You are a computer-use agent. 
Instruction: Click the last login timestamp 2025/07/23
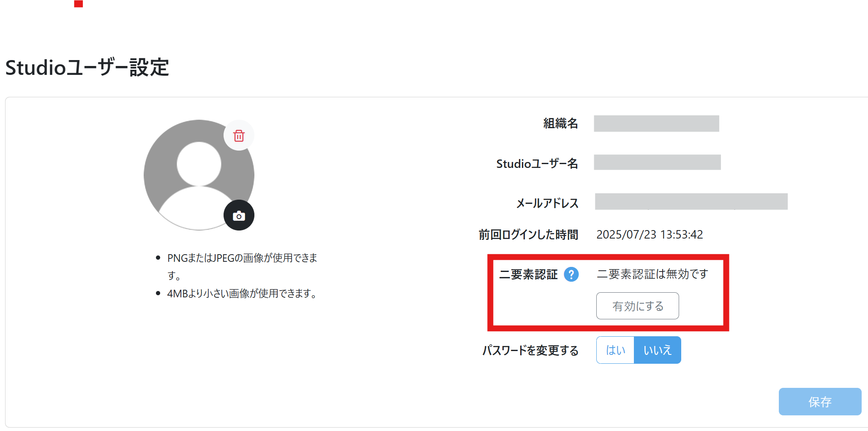(x=649, y=235)
